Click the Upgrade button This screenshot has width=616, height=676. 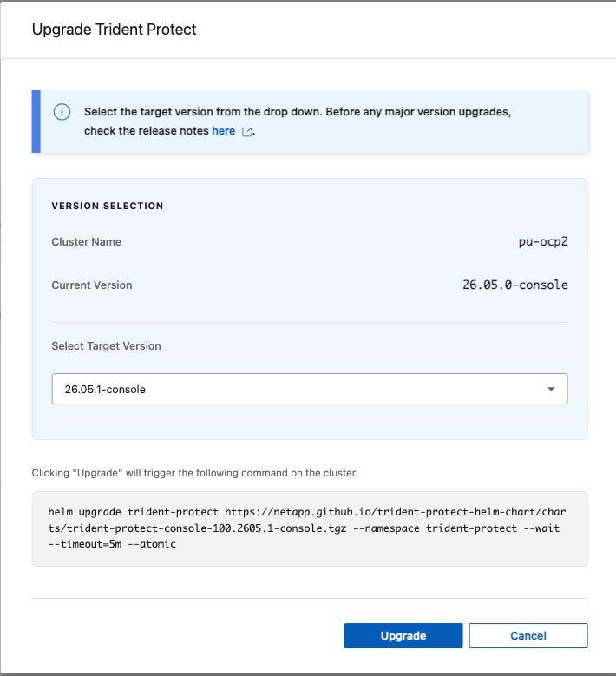(x=403, y=635)
